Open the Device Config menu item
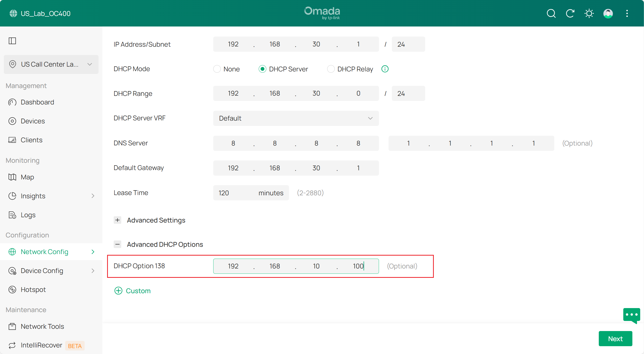644x354 pixels. click(x=42, y=270)
